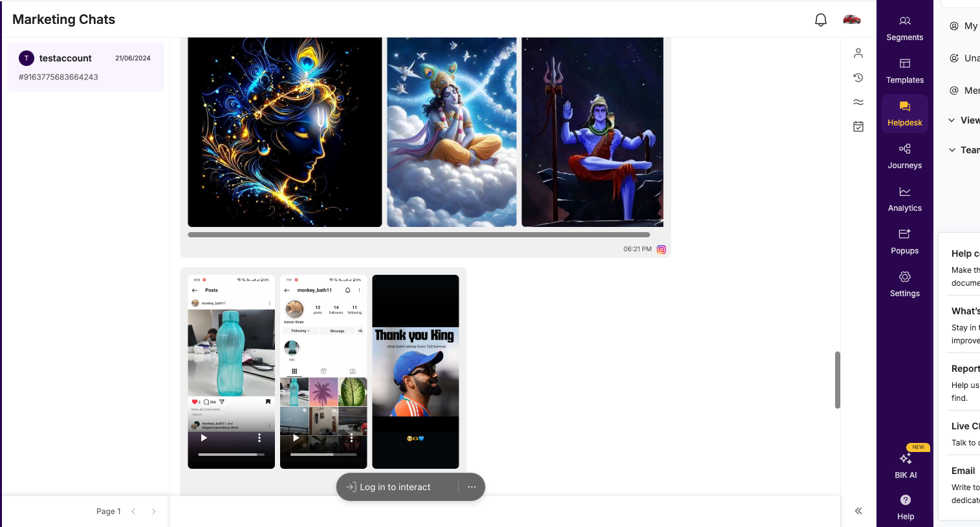Viewport: 980px width, 527px height.
Task: Click the red car profile avatar
Action: (x=851, y=19)
